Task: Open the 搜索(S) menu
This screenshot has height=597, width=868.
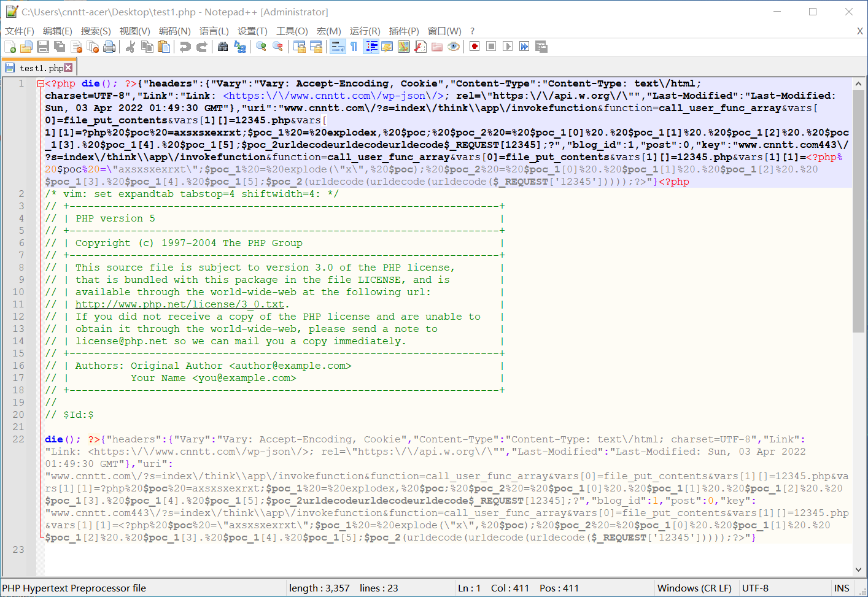Action: (96, 31)
